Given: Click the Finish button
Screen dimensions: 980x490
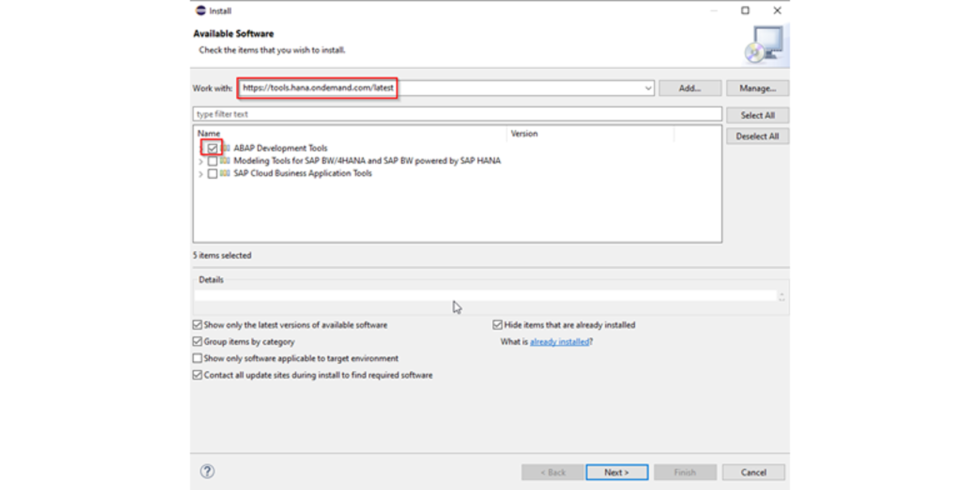Looking at the screenshot, I should click(685, 472).
